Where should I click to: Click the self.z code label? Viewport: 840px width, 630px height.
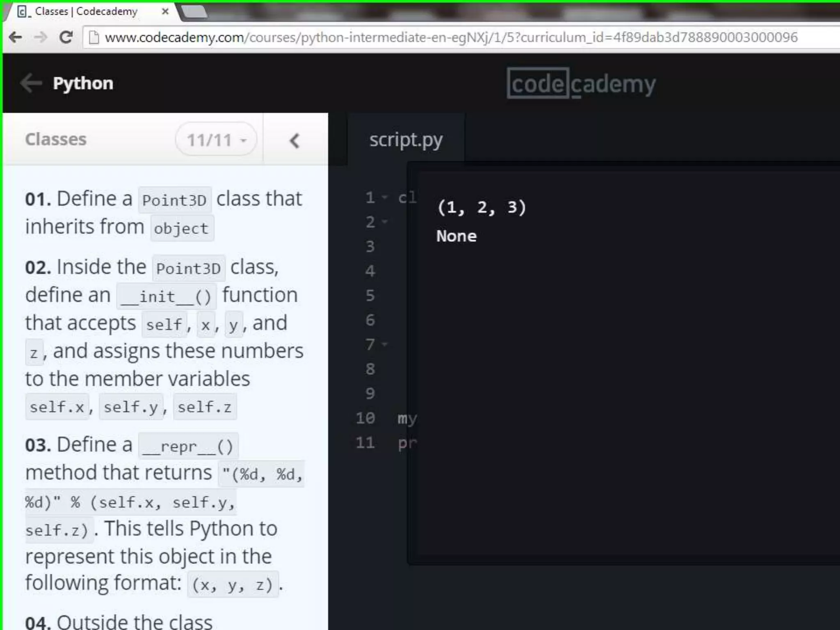click(205, 407)
